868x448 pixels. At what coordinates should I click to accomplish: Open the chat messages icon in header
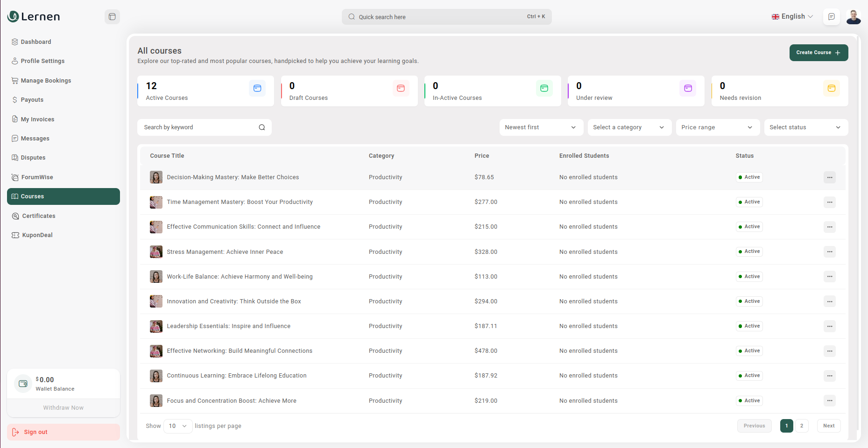[831, 17]
